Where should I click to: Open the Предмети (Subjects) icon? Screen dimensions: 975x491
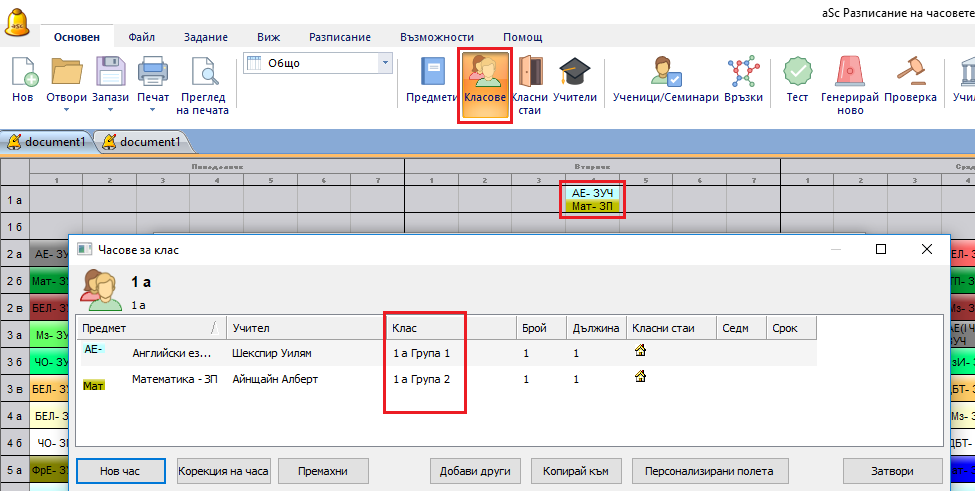tap(432, 74)
